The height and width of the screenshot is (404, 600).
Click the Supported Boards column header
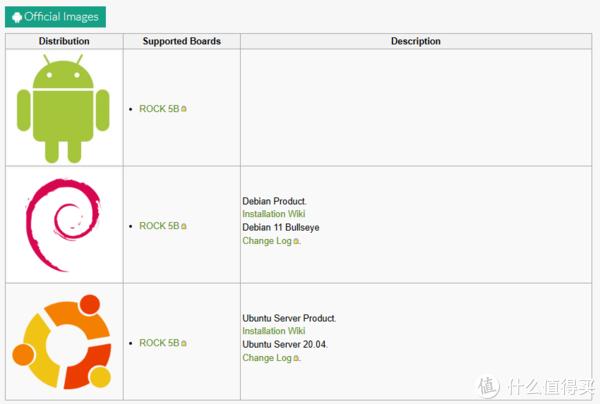[182, 41]
